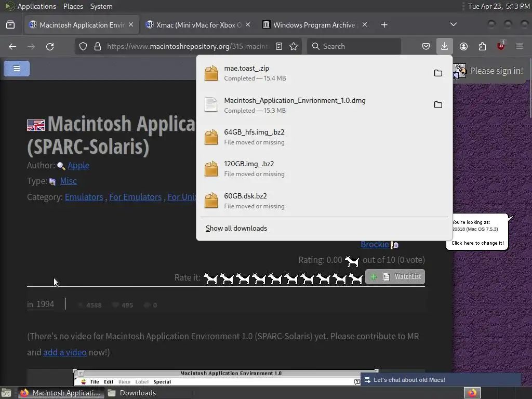
Task: Follow the Emulators category link
Action: (x=84, y=197)
